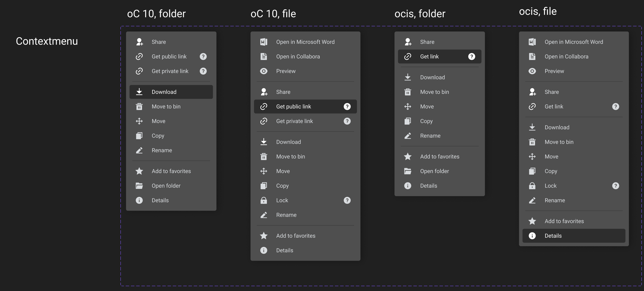Click the trash icon beside Move to bin in ocis folder menu

[408, 92]
